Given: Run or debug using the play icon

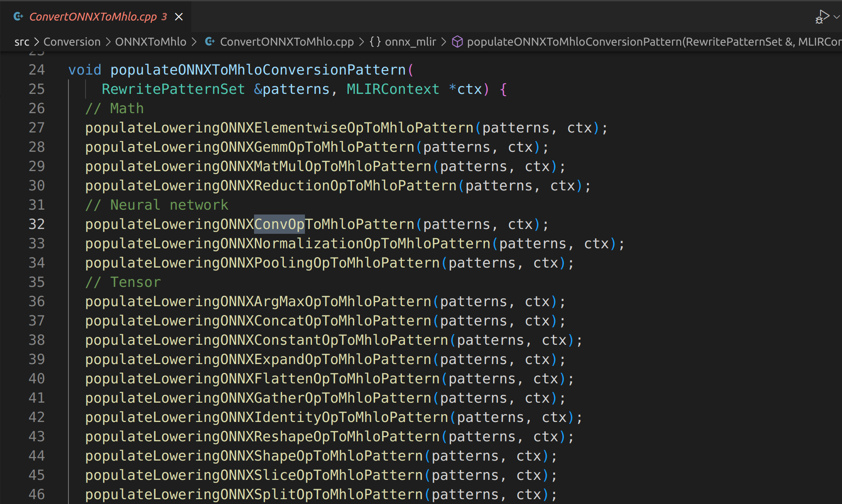Looking at the screenshot, I should 822,17.
